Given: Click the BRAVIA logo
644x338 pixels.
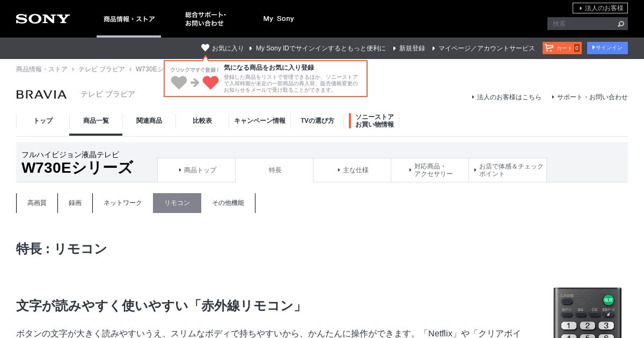Looking at the screenshot, I should (x=41, y=94).
